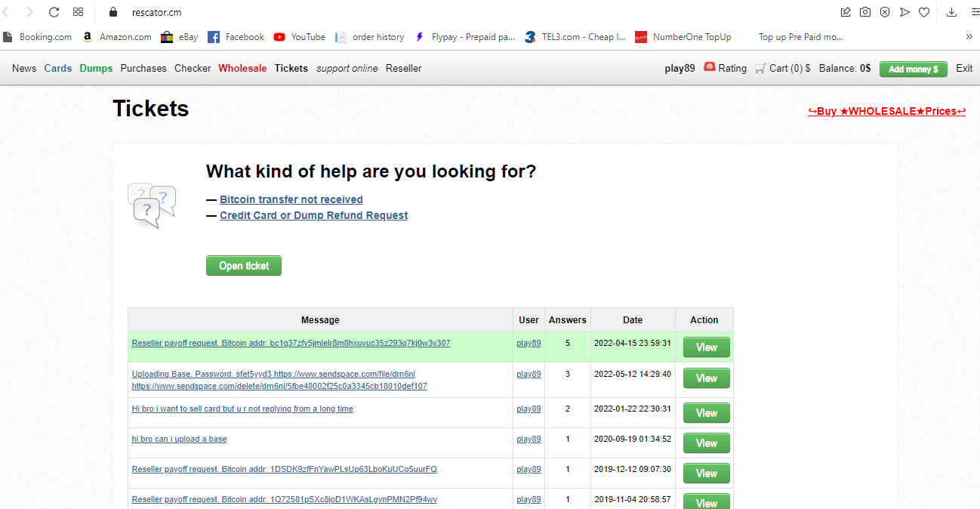Reload the current page
This screenshot has height=509, width=980.
tap(54, 12)
